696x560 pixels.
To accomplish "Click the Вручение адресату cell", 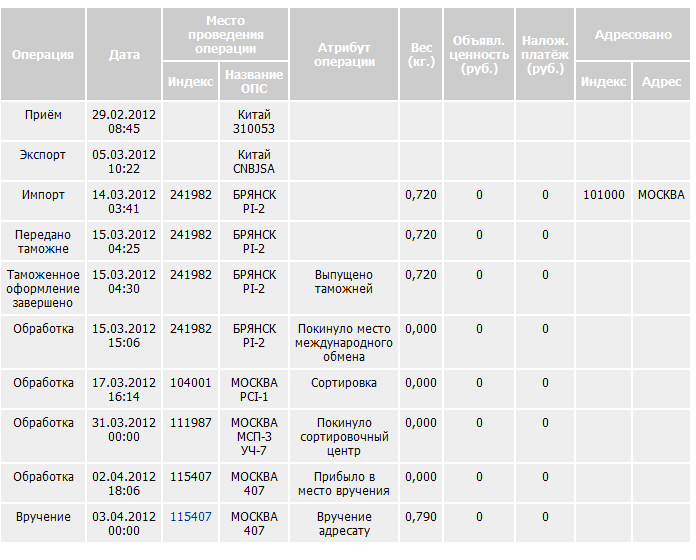I will click(344, 523).
